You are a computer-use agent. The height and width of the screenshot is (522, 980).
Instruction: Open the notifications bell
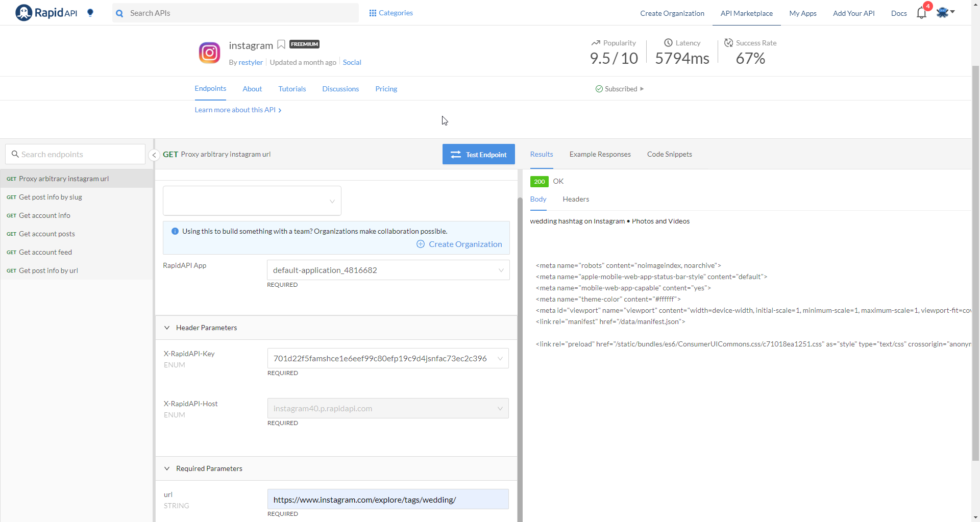(922, 13)
